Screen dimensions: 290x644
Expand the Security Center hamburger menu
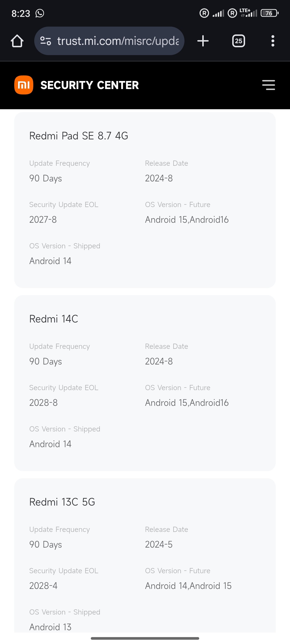click(x=268, y=85)
